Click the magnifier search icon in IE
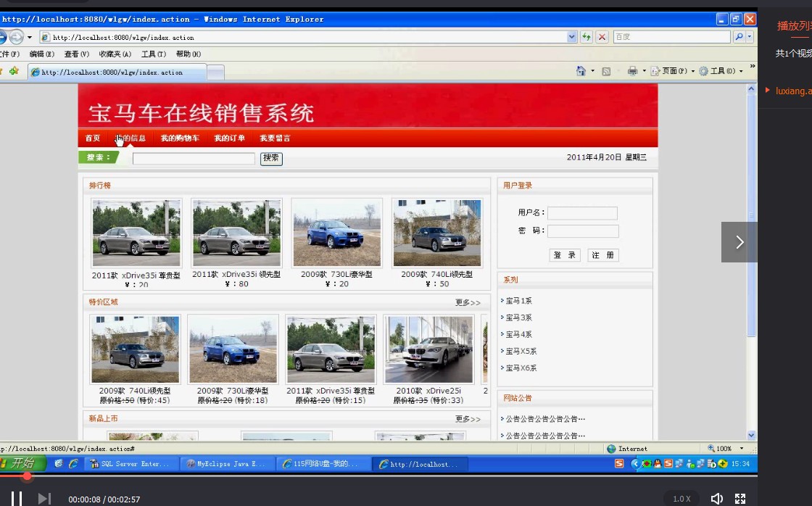The height and width of the screenshot is (506, 812). [739, 37]
